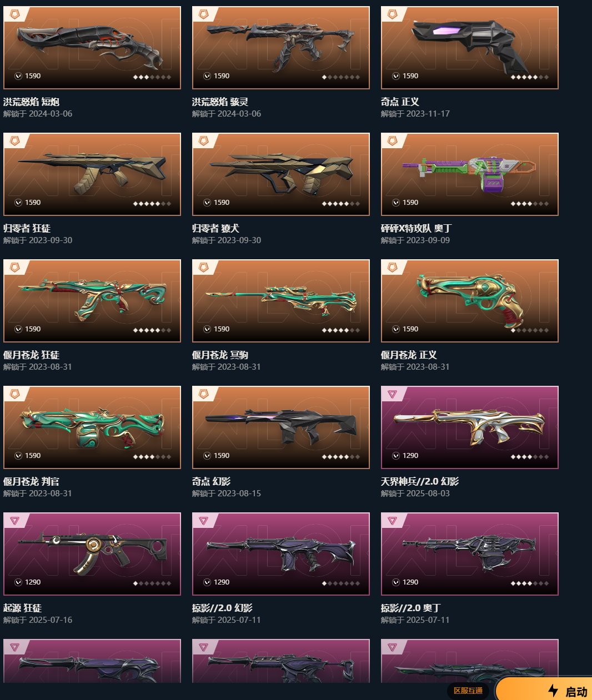Click the pink tier badge on 掠影//2.0 奥丁
This screenshot has height=700, width=592.
(393, 521)
